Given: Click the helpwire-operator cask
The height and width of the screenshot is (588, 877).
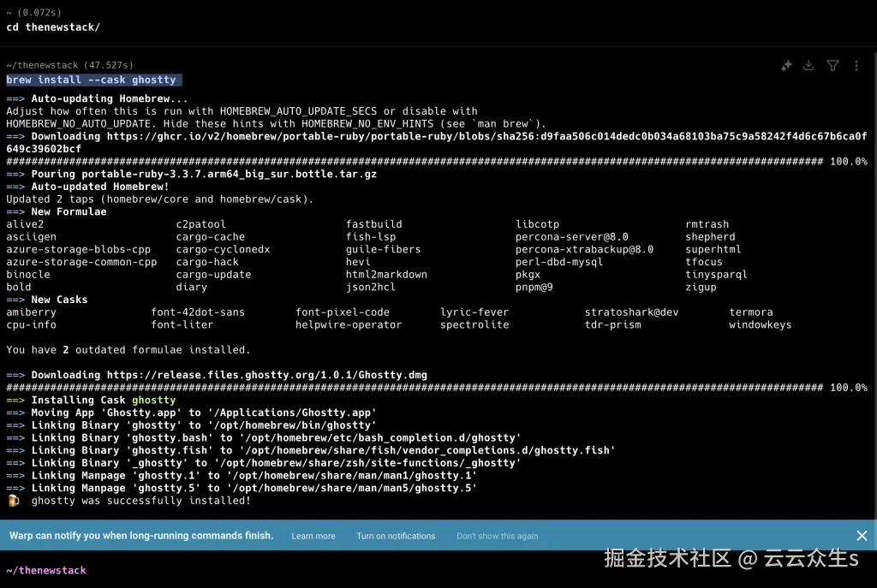Looking at the screenshot, I should (349, 324).
